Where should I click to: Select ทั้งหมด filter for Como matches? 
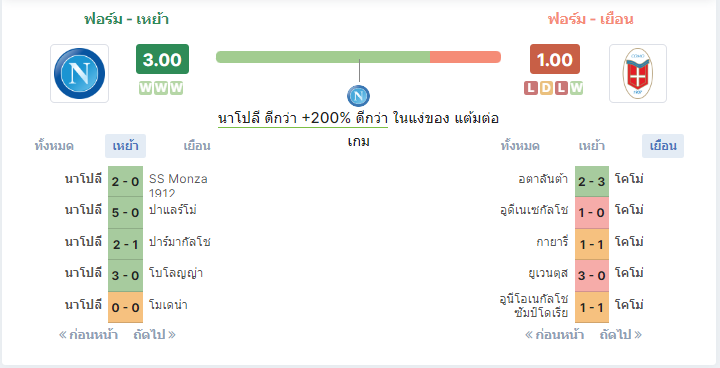520,146
